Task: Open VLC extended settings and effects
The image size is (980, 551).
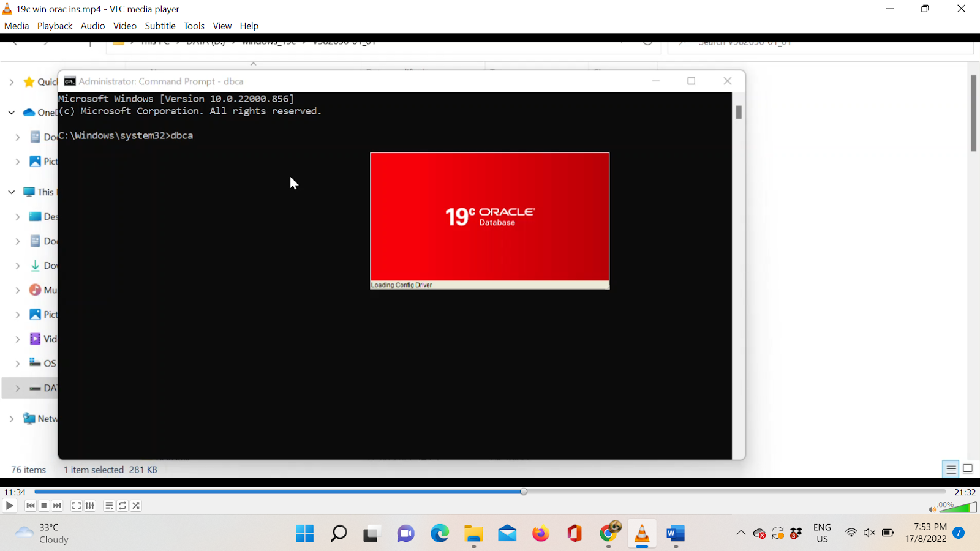Action: 90,506
